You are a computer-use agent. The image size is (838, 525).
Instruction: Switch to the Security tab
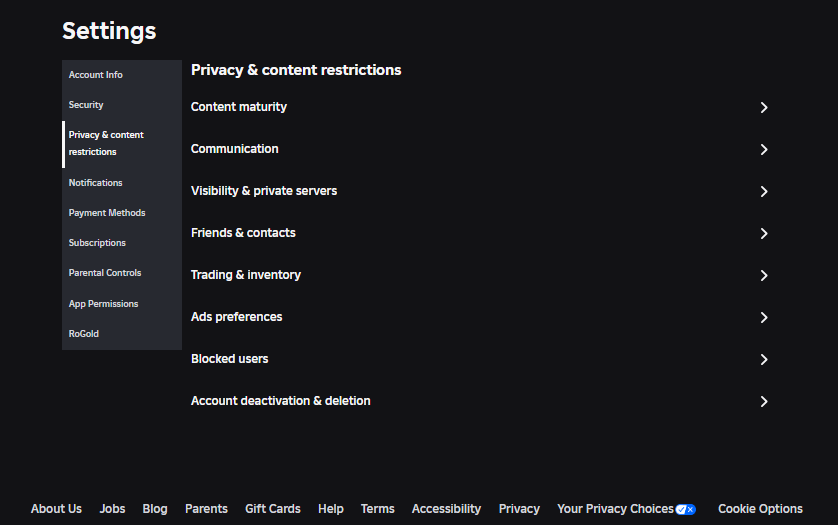(x=86, y=105)
